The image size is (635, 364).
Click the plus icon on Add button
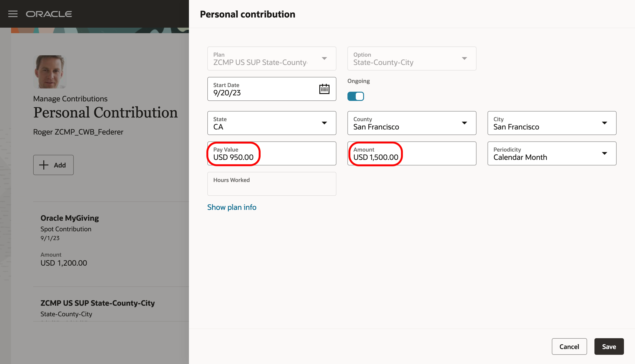coord(44,165)
